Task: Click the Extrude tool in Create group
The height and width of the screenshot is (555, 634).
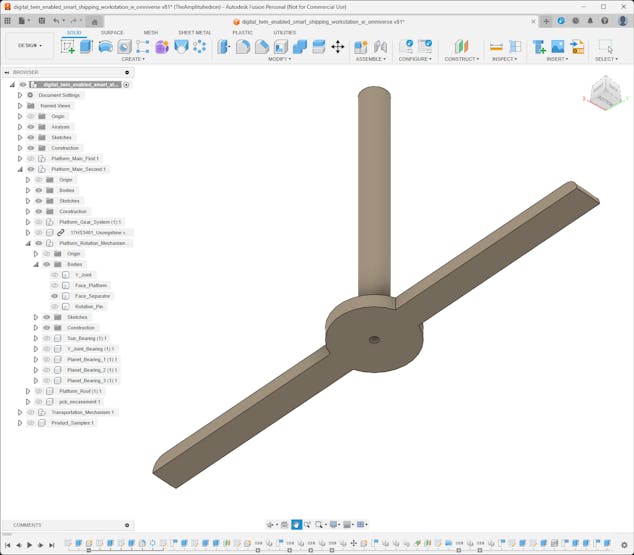Action: 86,46
